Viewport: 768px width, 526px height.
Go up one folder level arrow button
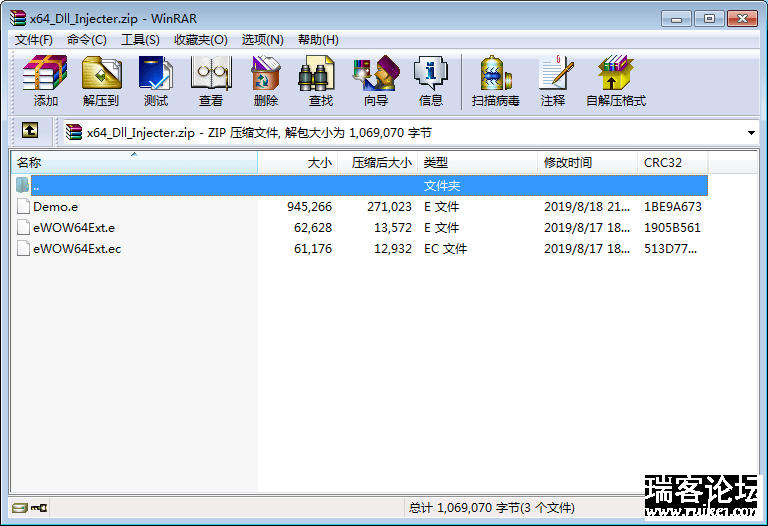click(30, 130)
